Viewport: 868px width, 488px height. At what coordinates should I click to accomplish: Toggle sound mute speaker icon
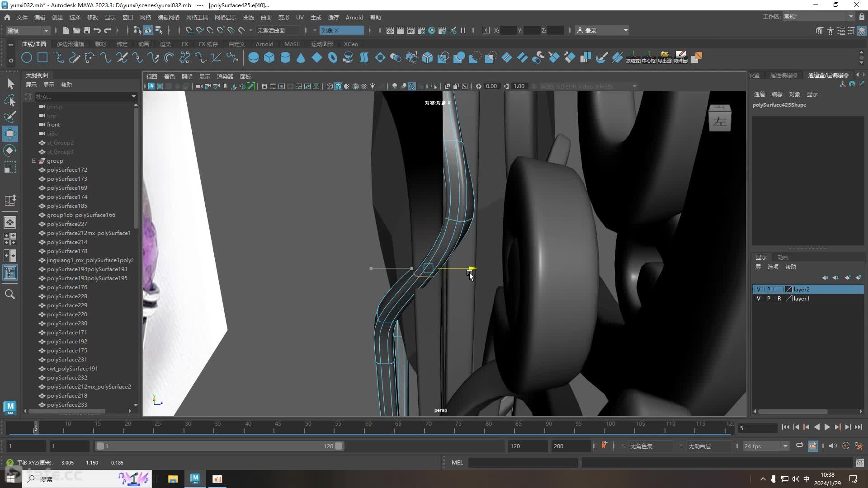832,446
